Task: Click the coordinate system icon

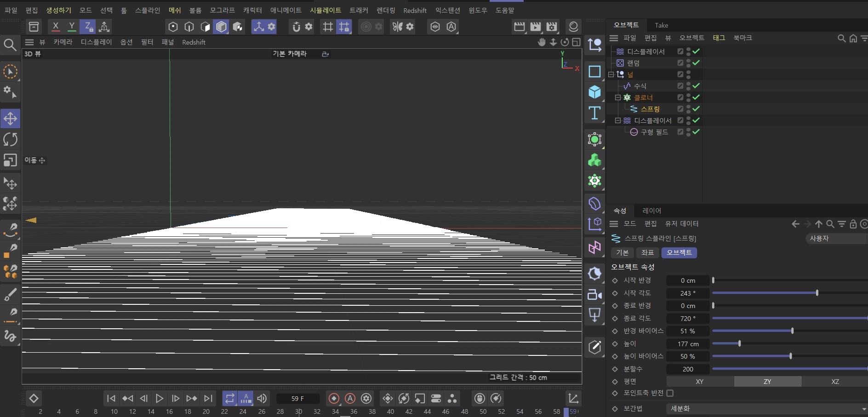Action: point(104,27)
